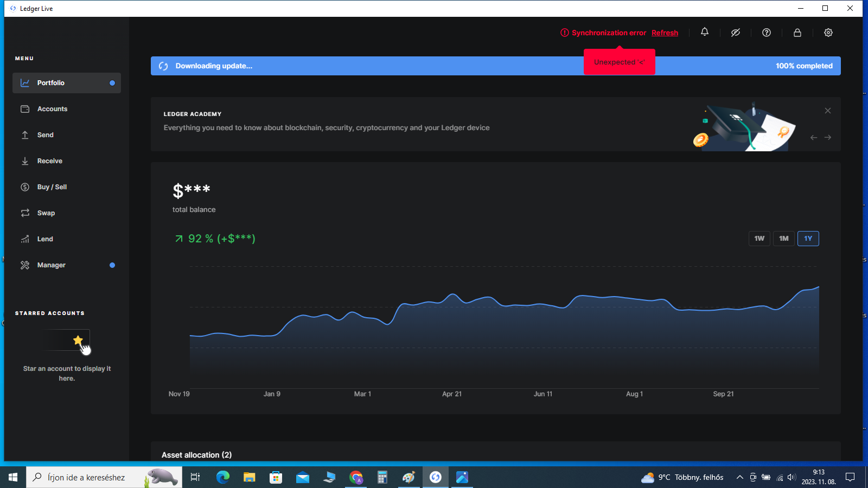This screenshot has width=868, height=488.
Task: Click the Lend growth chart icon
Action: pos(25,239)
